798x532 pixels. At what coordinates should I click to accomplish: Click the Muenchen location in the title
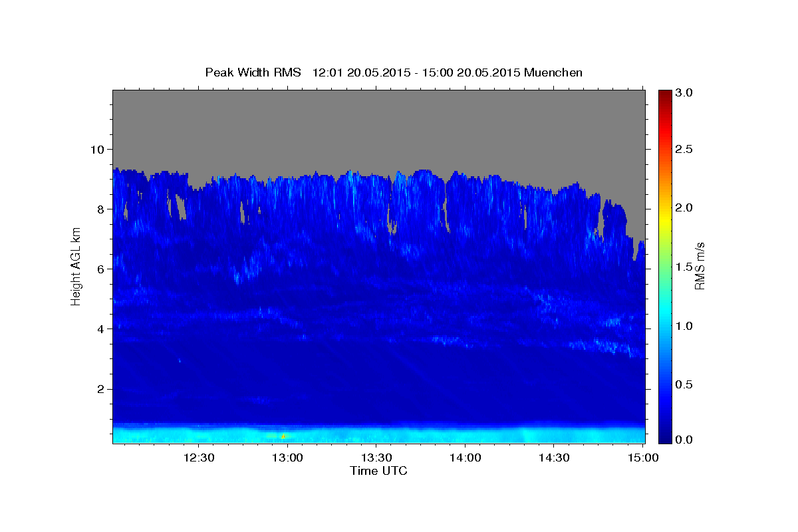553,72
